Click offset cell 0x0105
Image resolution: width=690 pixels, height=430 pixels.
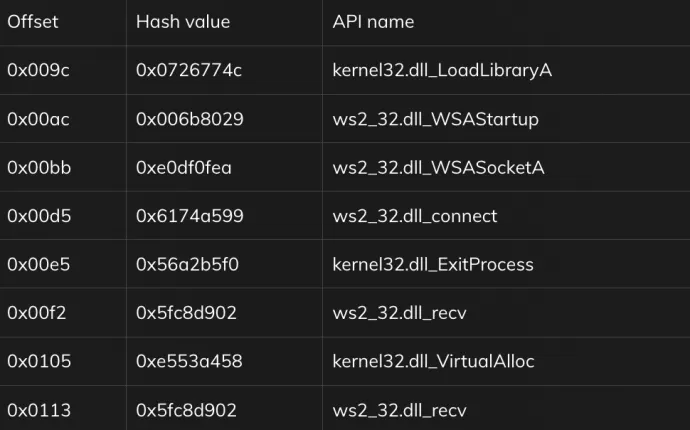39,361
